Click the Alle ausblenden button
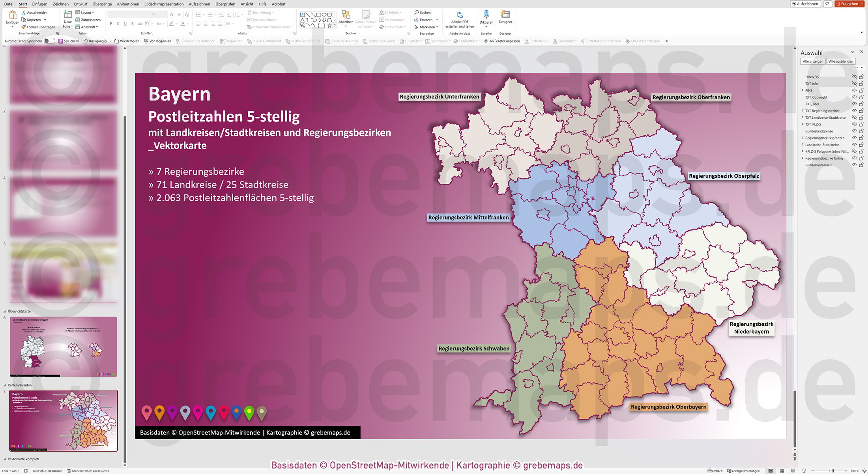This screenshot has width=868, height=474. click(x=841, y=61)
